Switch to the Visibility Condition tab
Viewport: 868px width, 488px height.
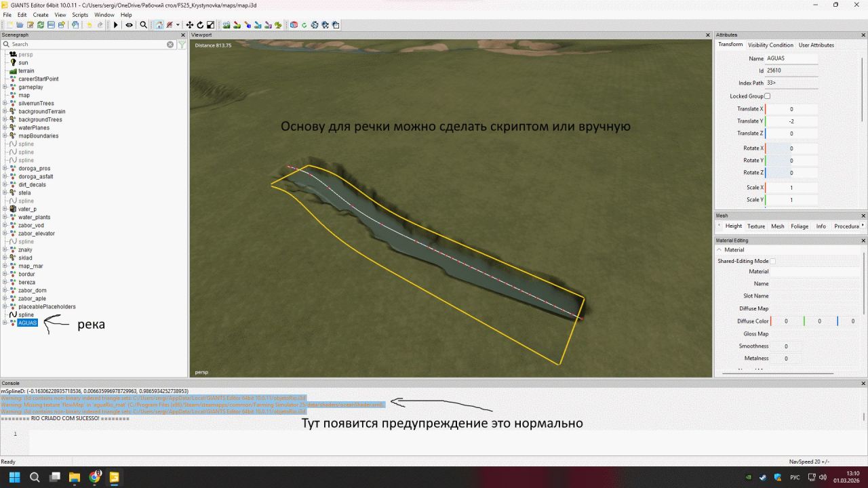point(771,45)
